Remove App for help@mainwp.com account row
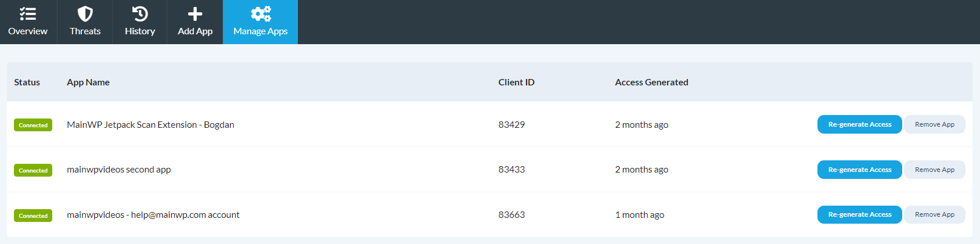 [935, 214]
